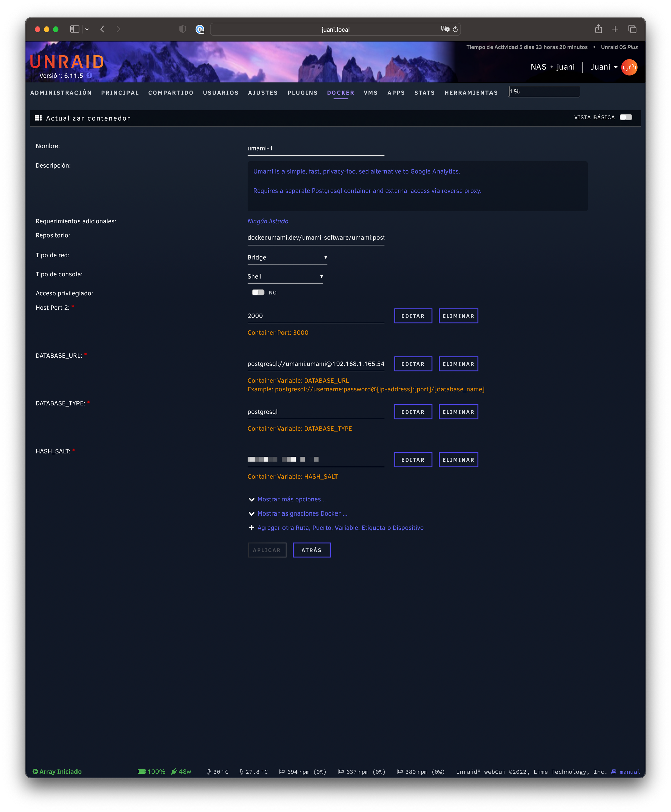The height and width of the screenshot is (812, 671).
Task: Click the HASH_SALT input field
Action: pyautogui.click(x=316, y=460)
